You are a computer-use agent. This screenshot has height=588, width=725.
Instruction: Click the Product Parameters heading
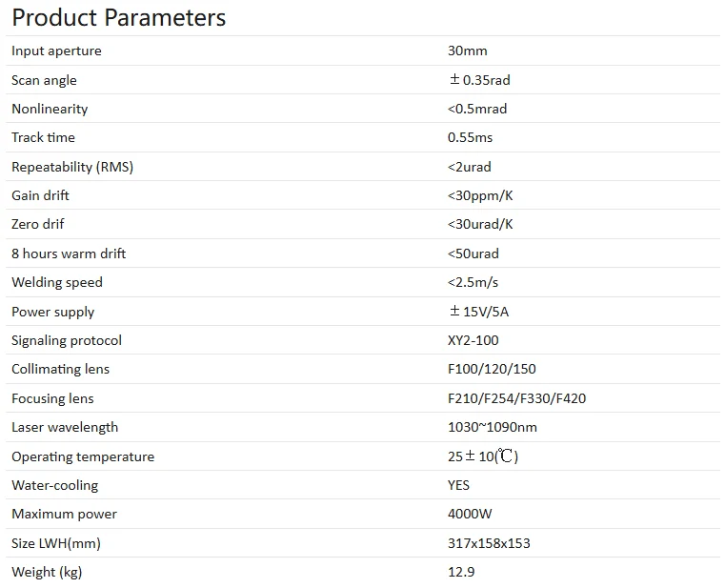[119, 17]
